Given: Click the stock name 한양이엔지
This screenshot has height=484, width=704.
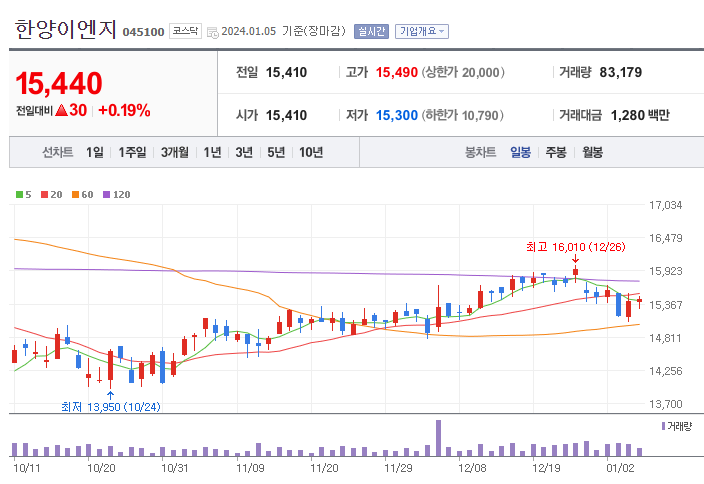Looking at the screenshot, I should [66, 30].
